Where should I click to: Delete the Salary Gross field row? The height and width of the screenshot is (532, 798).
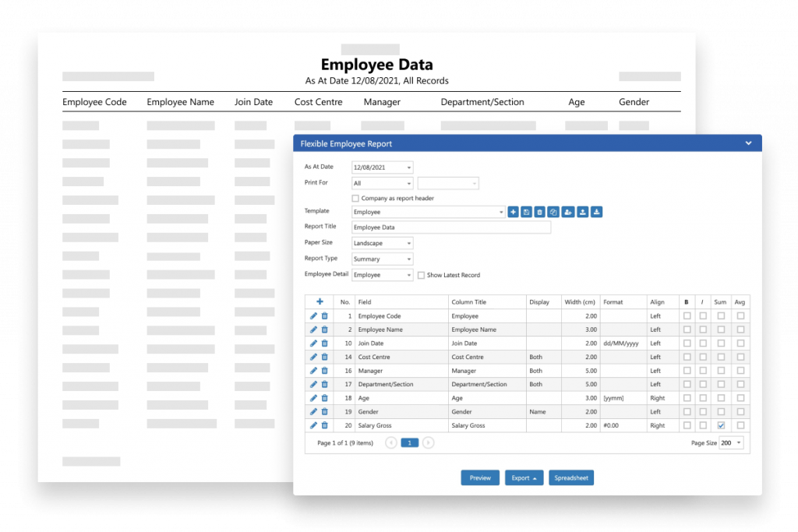325,425
